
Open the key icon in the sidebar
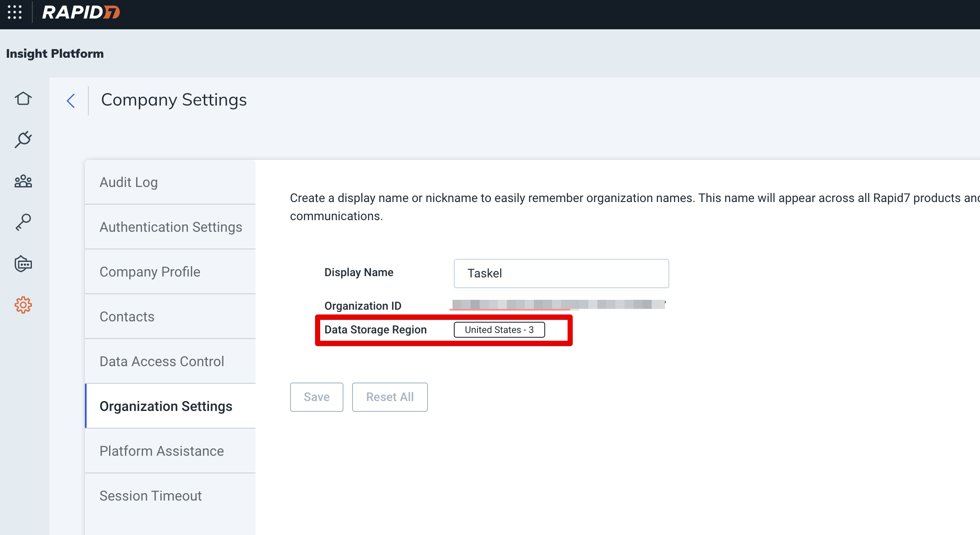23,222
